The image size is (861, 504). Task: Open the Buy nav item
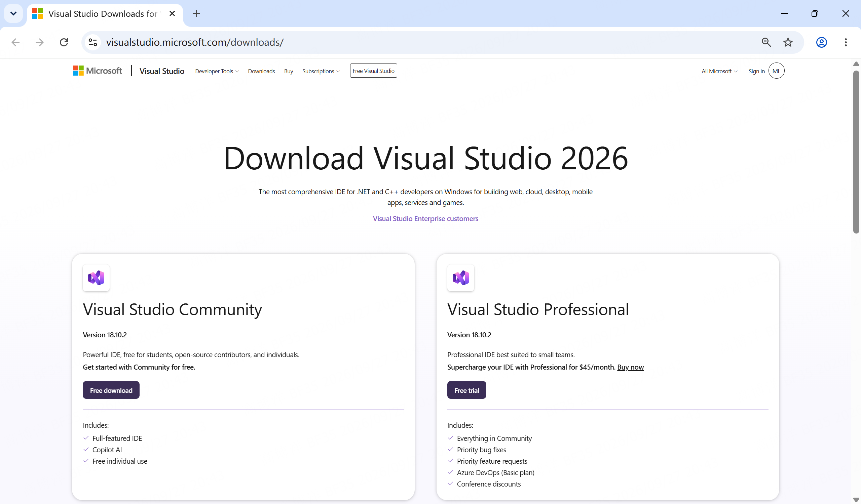tap(289, 71)
